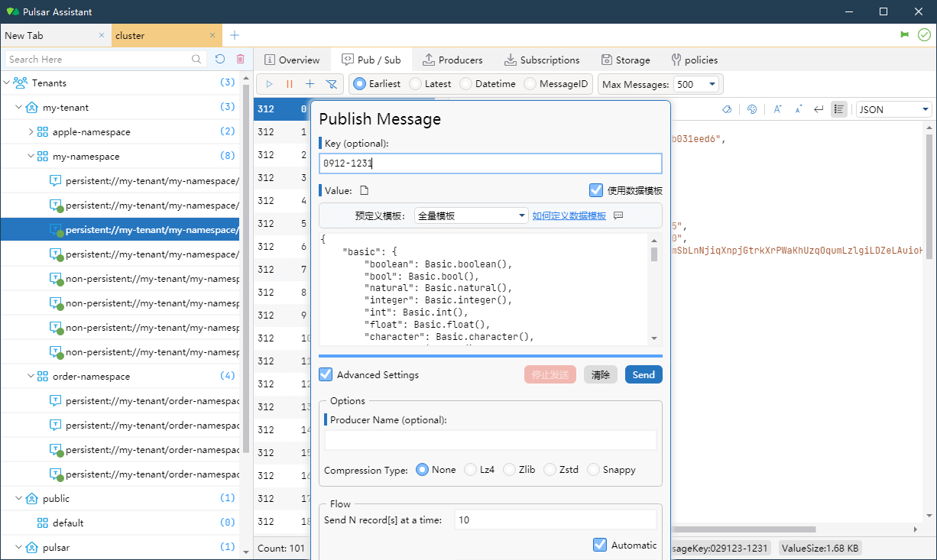Increase font size with the A+ icon

(777, 109)
